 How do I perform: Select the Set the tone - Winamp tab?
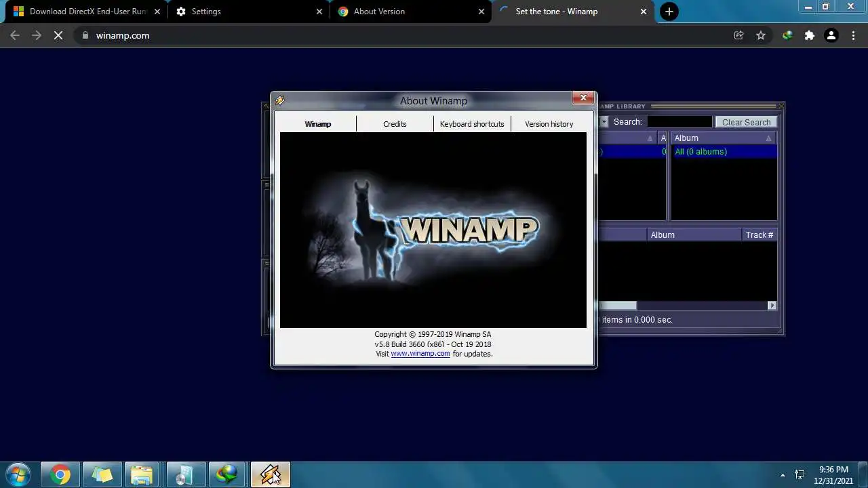574,12
